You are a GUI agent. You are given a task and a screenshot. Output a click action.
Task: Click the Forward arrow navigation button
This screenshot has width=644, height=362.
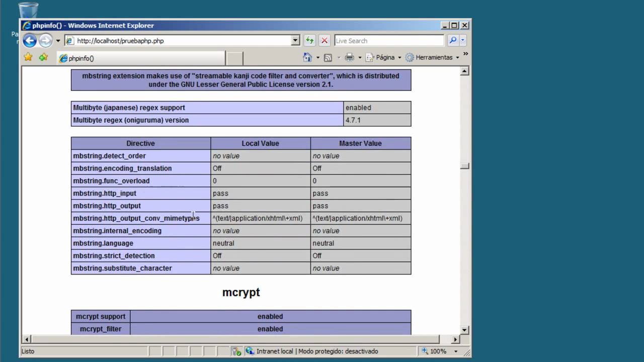(45, 41)
